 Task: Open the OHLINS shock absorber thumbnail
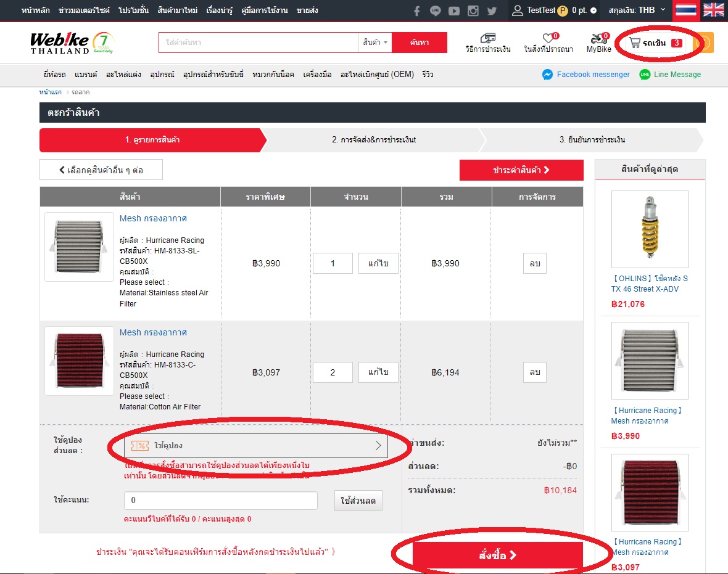(650, 229)
